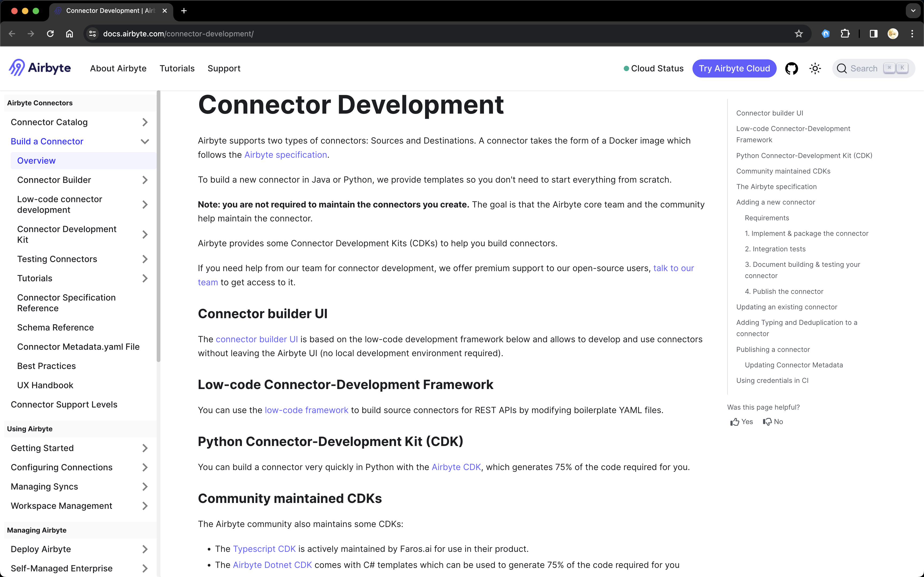Toggle the light/dark theme sun icon
924x577 pixels.
point(815,68)
